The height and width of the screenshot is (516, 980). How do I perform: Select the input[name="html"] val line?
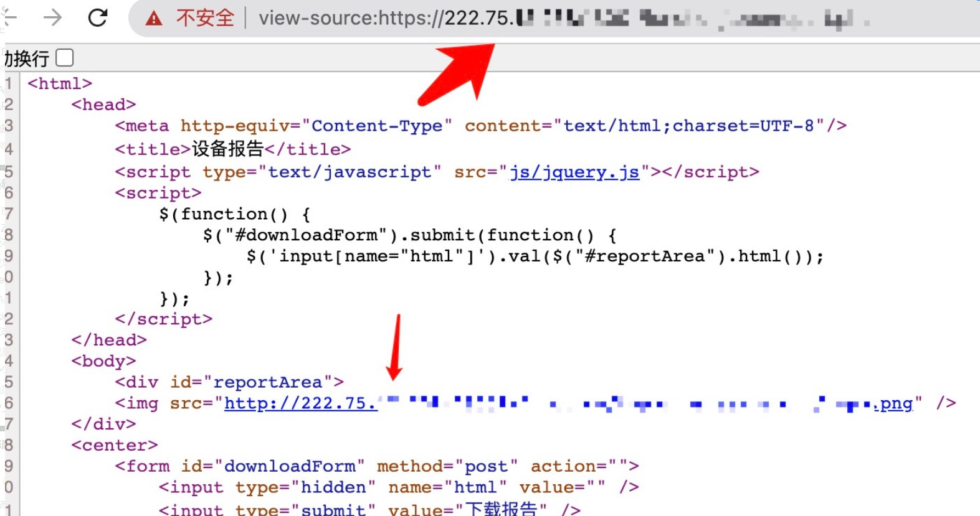pos(535,256)
